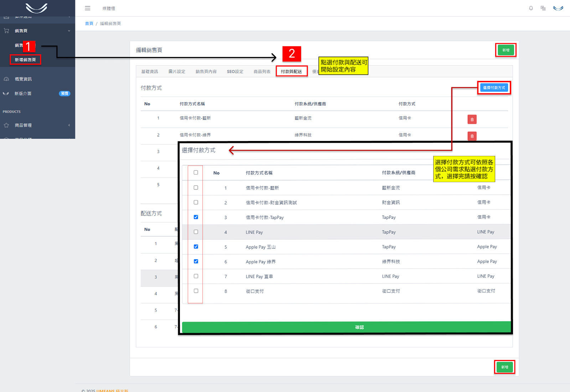Click the 付款方式名稱 column header in dialog
This screenshot has width=570, height=392.
259,173
